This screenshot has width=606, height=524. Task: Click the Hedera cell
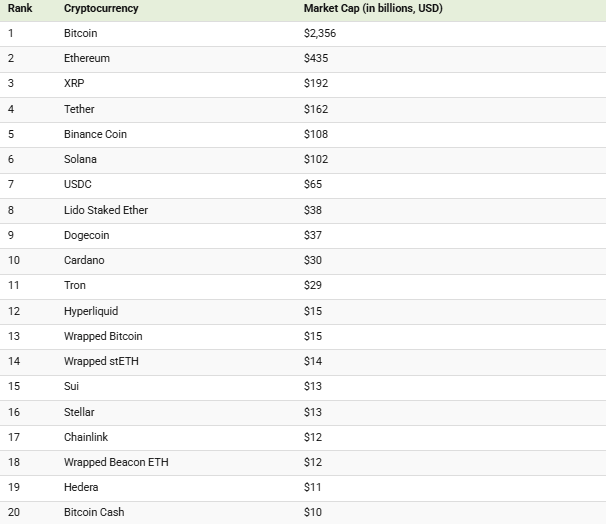(81, 487)
